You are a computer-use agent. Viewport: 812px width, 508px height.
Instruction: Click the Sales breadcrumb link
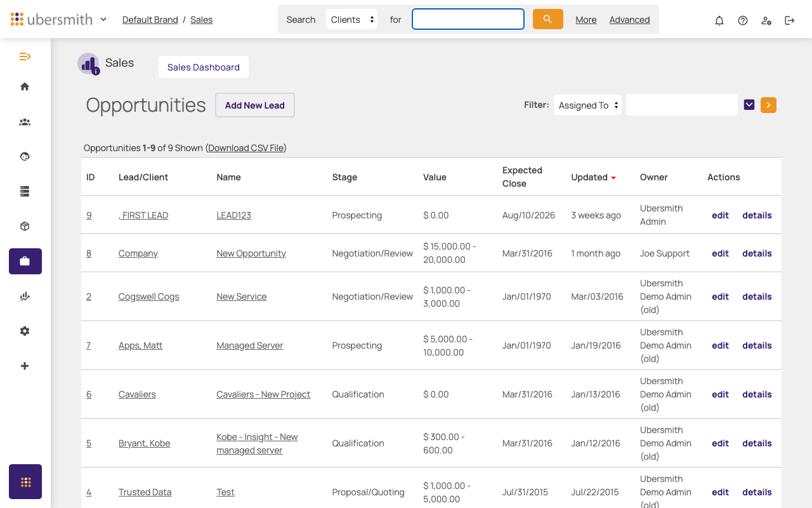tap(201, 20)
